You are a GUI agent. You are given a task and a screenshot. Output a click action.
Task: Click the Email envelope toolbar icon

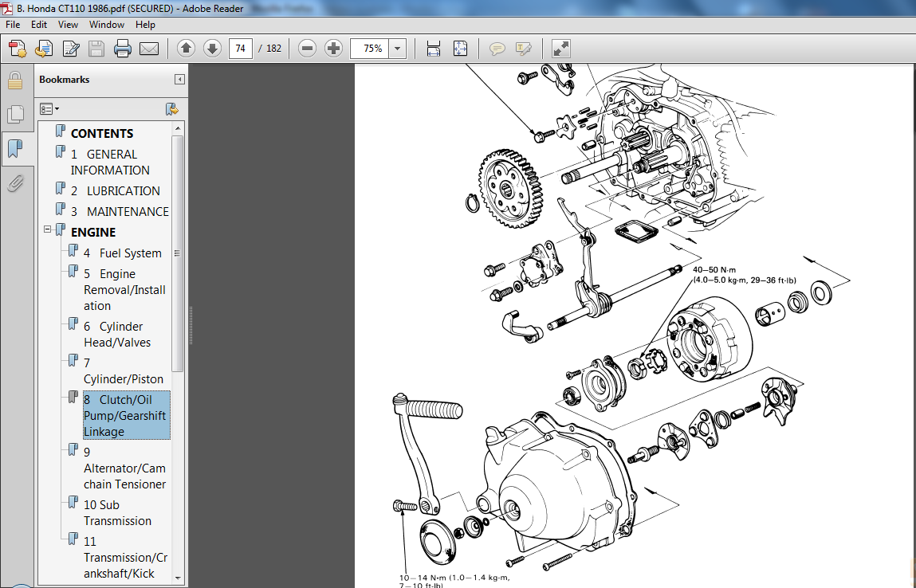tap(149, 49)
